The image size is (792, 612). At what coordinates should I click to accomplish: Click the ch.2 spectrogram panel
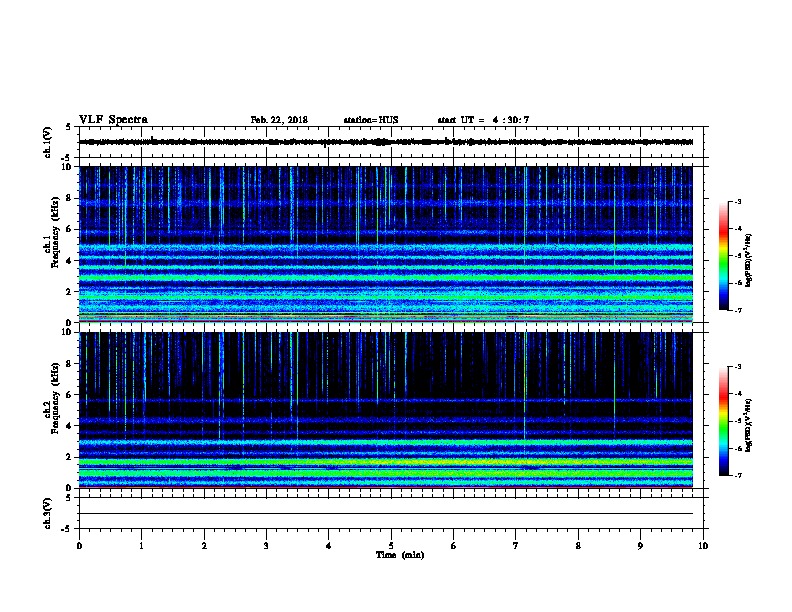(x=386, y=410)
